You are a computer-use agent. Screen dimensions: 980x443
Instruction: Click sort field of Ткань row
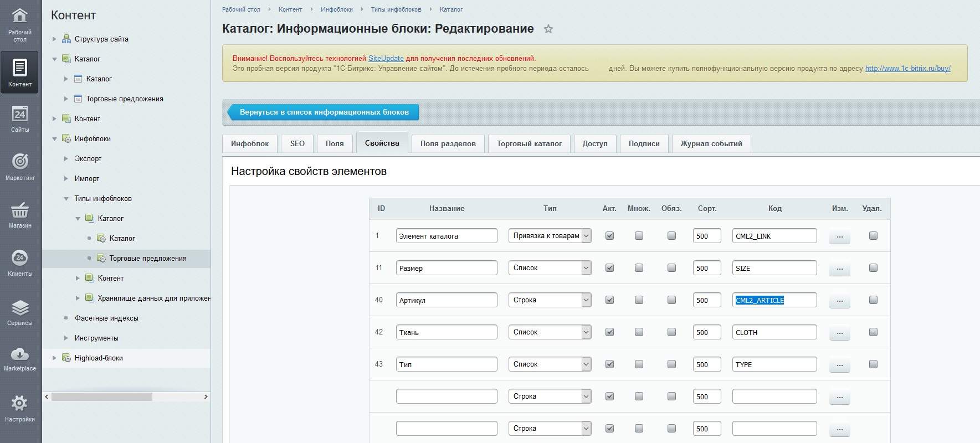(x=707, y=332)
